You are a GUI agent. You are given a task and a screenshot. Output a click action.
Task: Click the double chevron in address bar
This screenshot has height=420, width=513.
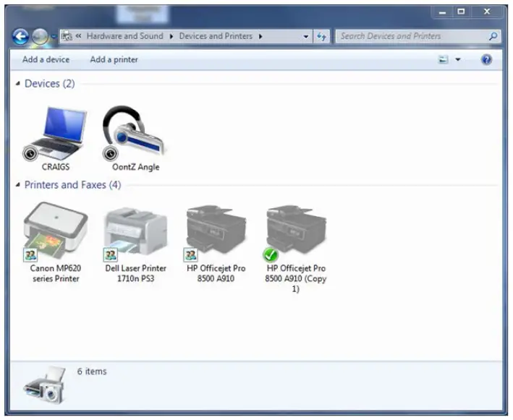[x=79, y=36]
